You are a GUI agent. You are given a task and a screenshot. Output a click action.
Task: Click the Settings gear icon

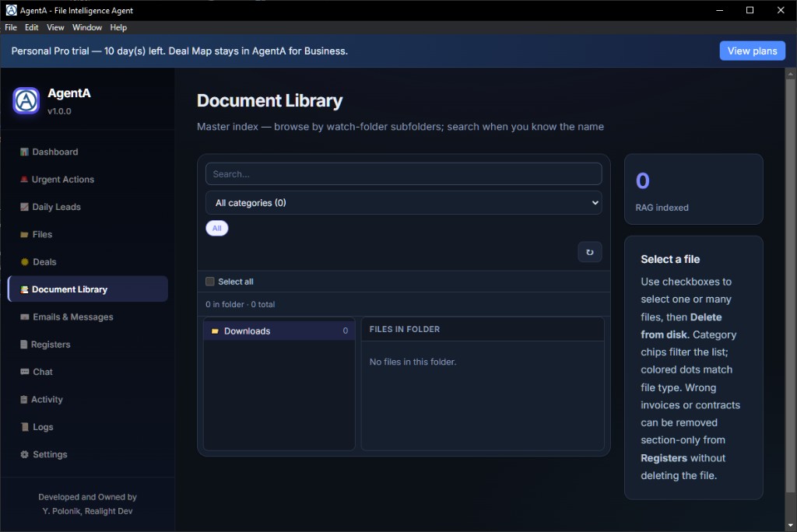click(x=24, y=454)
